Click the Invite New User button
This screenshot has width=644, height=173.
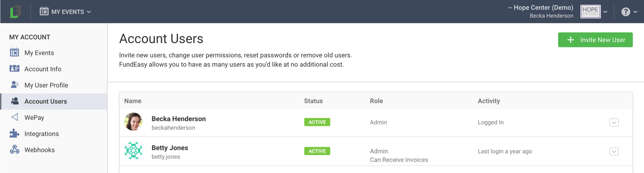click(595, 40)
